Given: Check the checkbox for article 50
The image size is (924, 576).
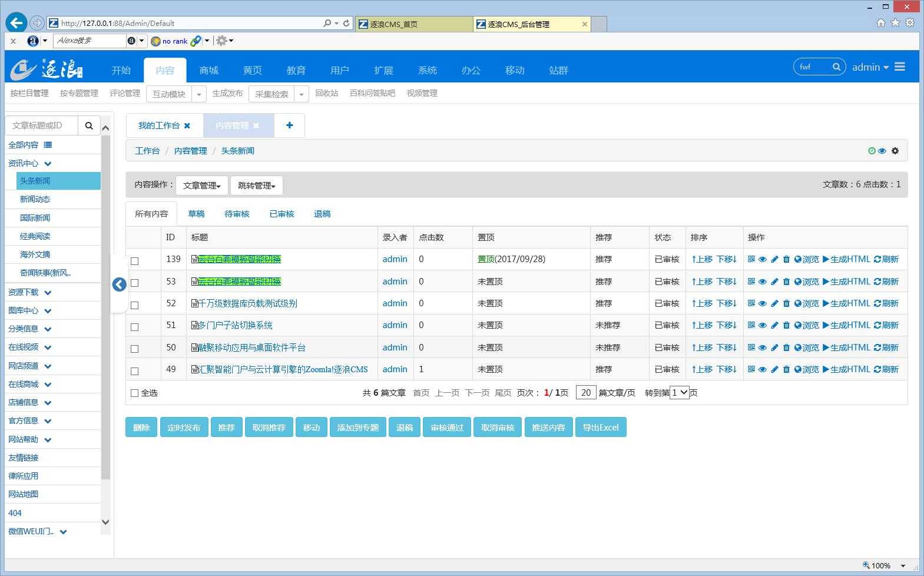Looking at the screenshot, I should pos(134,349).
